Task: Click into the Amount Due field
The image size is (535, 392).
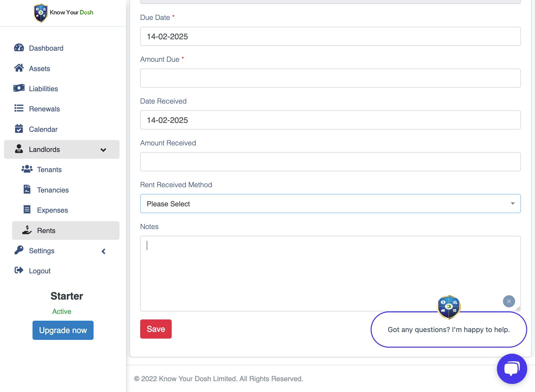Action: 330,78
